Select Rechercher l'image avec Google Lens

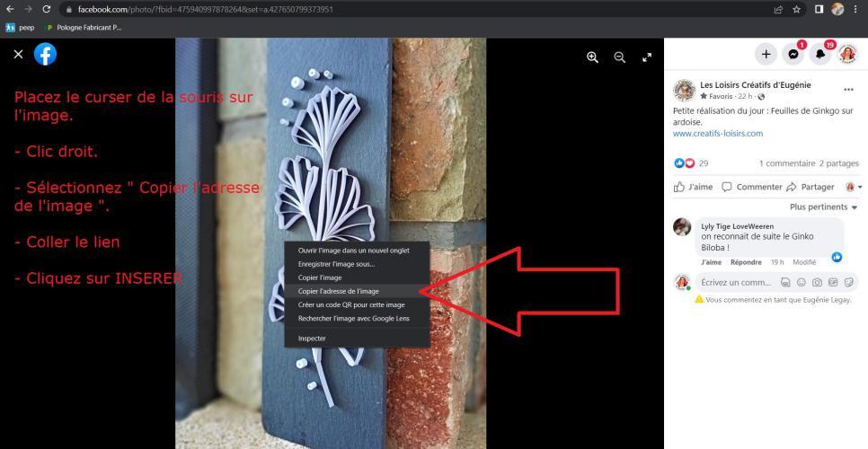coord(357,318)
